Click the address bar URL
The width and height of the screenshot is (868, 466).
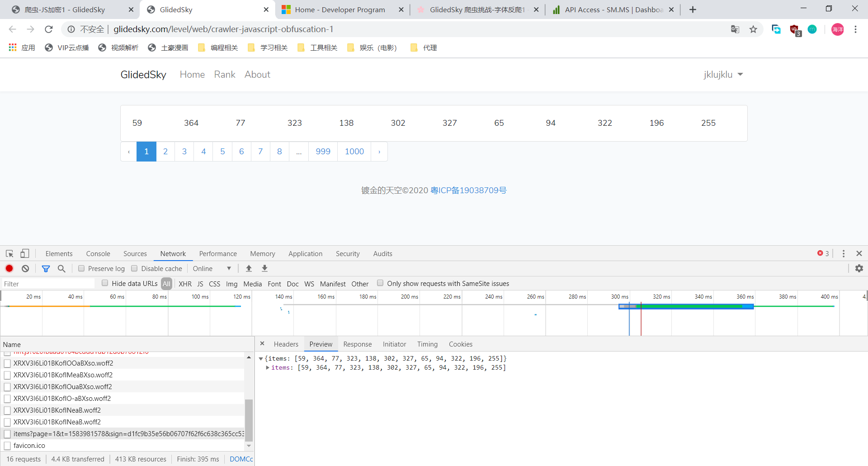coord(223,29)
